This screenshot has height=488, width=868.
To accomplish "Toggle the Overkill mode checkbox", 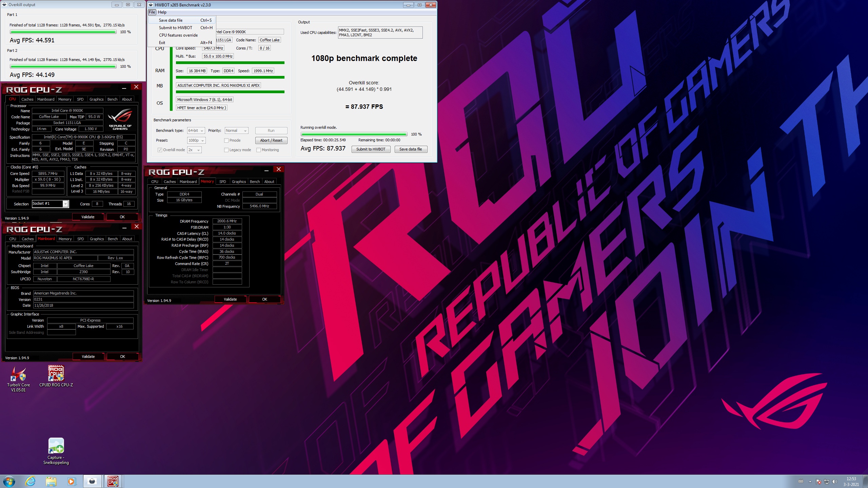I will coord(160,150).
